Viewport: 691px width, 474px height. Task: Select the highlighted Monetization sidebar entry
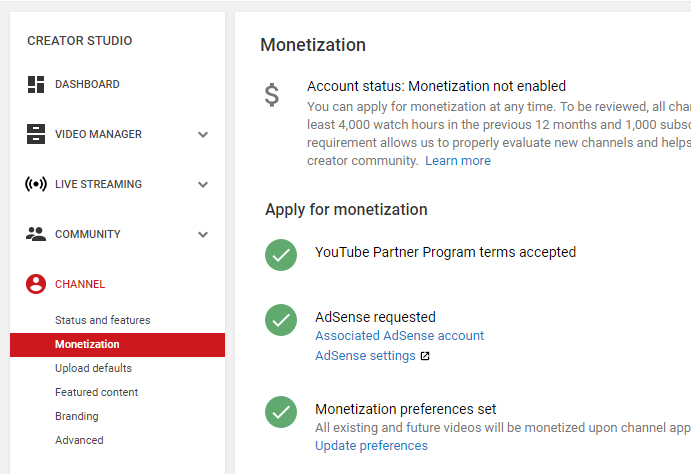pyautogui.click(x=117, y=344)
